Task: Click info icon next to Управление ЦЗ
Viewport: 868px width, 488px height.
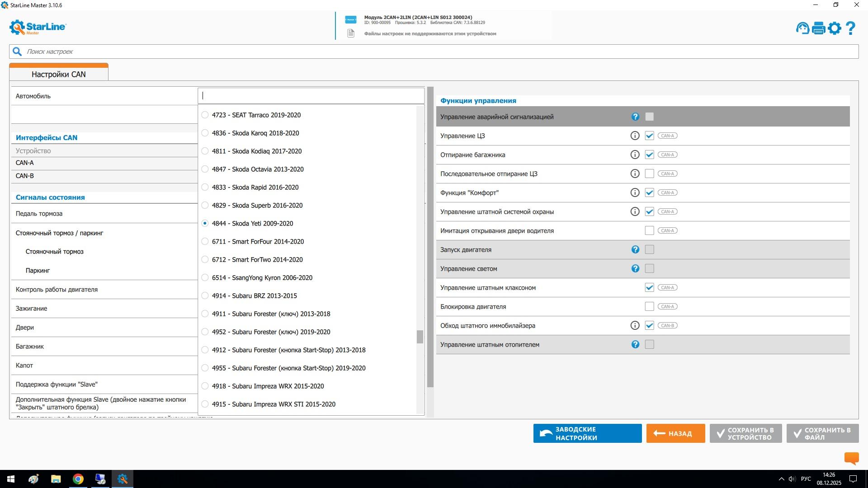Action: click(x=635, y=136)
